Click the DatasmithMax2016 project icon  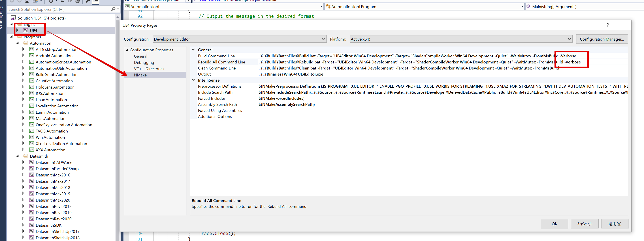(32, 175)
